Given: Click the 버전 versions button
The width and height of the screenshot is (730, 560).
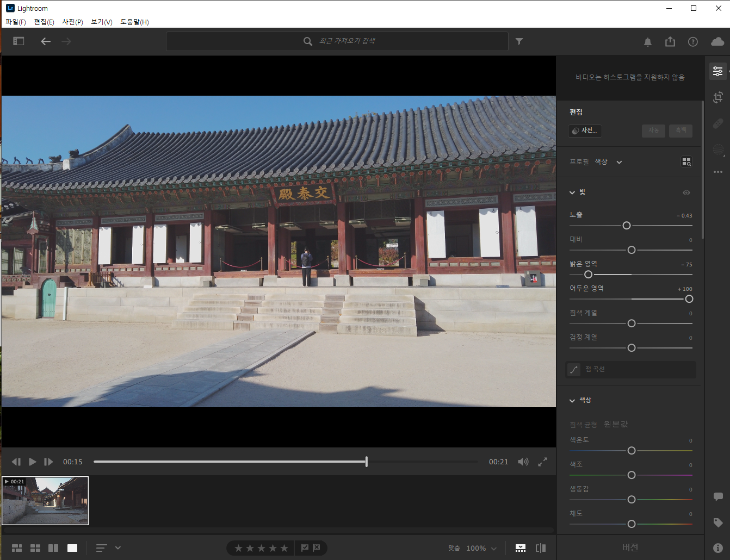Looking at the screenshot, I should point(630,547).
